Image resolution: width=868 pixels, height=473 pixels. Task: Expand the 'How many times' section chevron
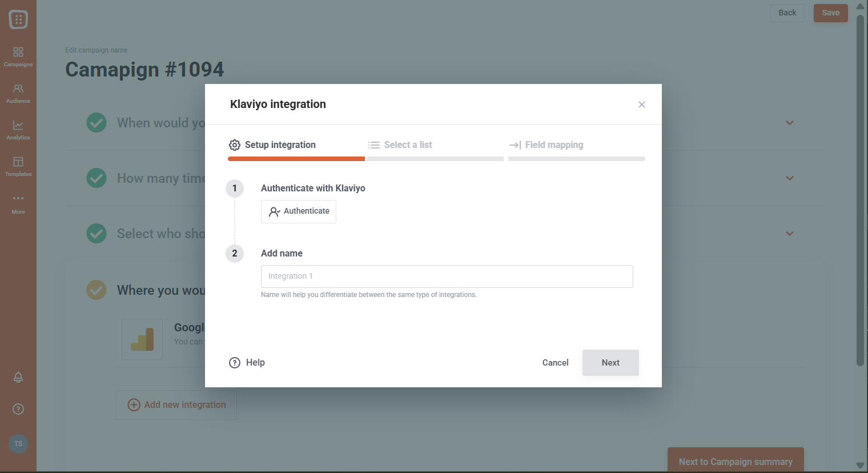pyautogui.click(x=790, y=178)
